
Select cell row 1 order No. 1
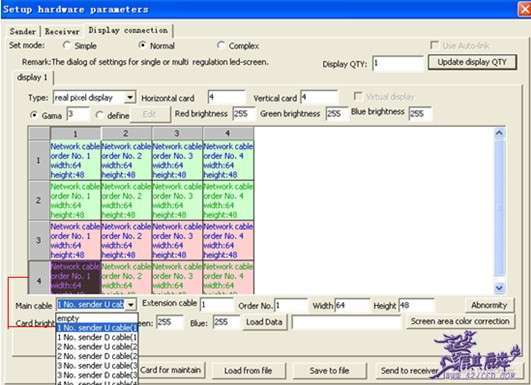75,160
